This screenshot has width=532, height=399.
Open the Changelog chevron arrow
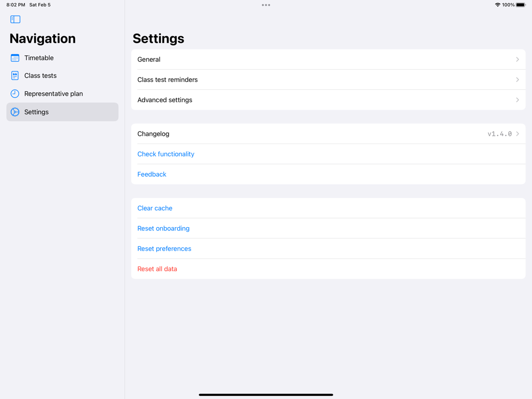click(517, 134)
